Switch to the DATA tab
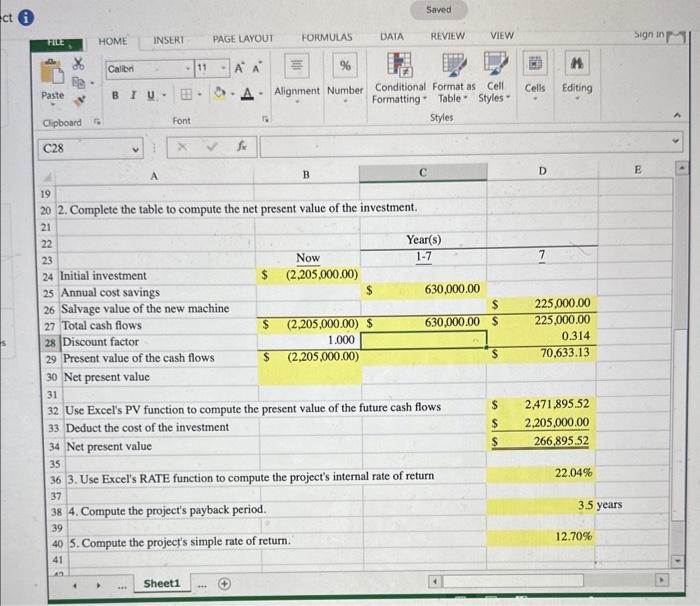This screenshot has height=606, width=700. click(x=392, y=37)
